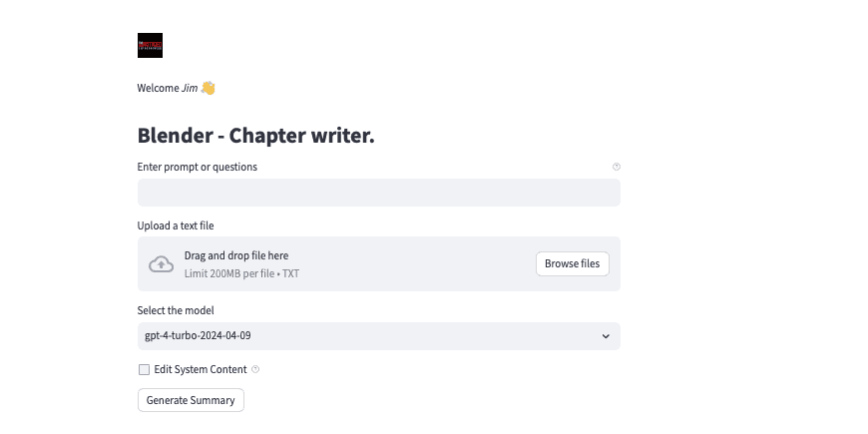Click the cloud upload icon
The width and height of the screenshot is (868, 434).
161,264
